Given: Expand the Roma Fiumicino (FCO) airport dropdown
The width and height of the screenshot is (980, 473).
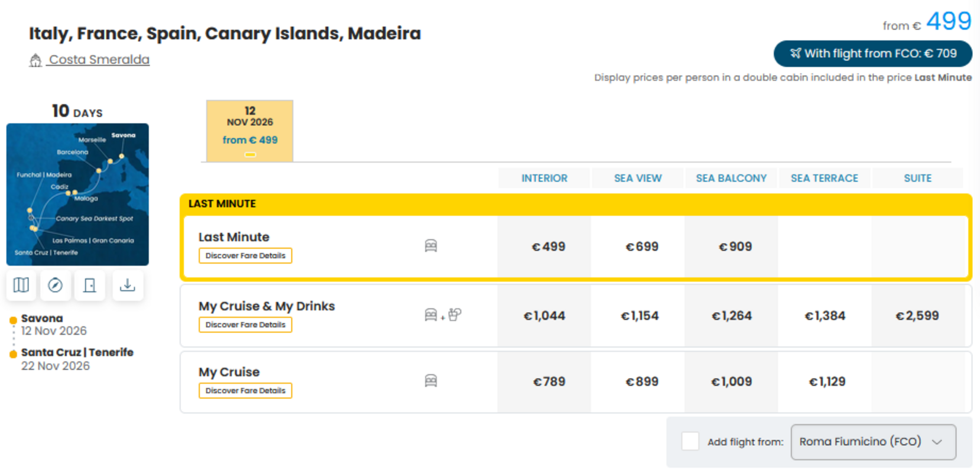Looking at the screenshot, I should [x=873, y=442].
